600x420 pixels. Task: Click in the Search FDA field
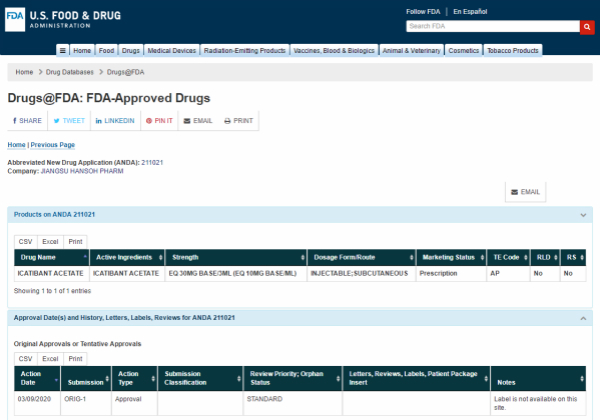click(492, 27)
